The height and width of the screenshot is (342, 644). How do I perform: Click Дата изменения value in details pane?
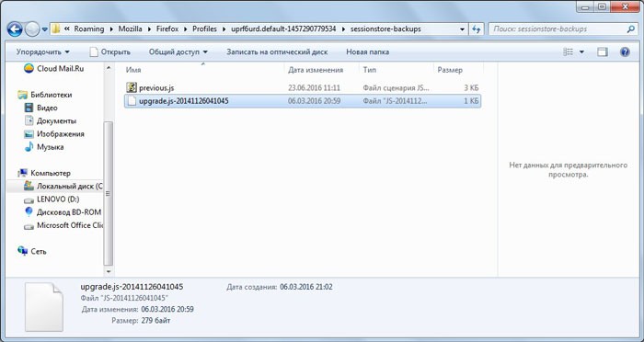click(167, 309)
